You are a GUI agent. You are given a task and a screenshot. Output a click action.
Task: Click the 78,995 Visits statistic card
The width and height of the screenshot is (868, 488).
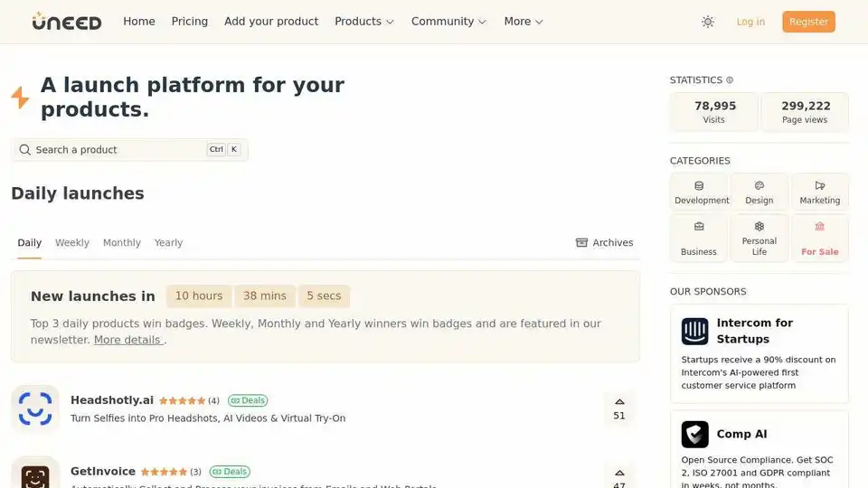pos(714,112)
